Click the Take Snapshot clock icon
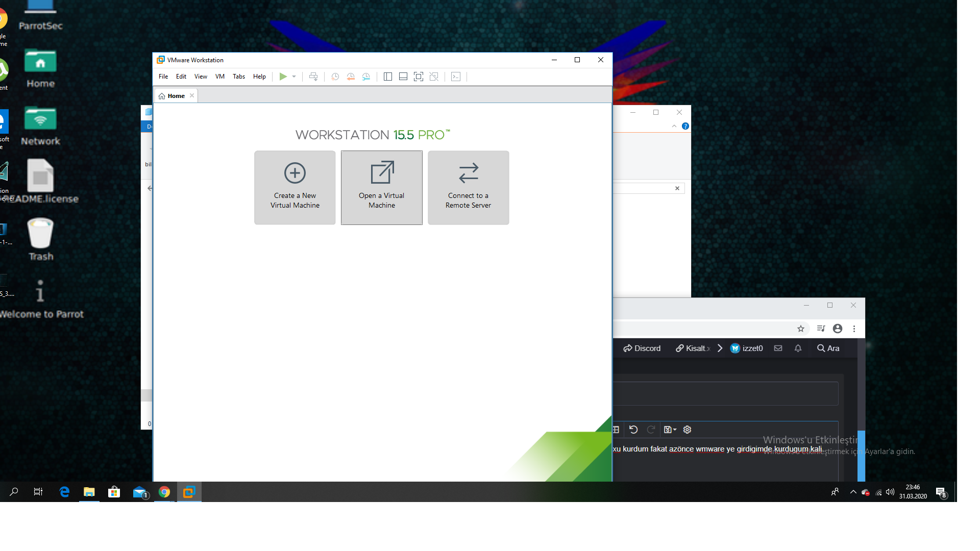The height and width of the screenshot is (551, 980). tap(335, 77)
